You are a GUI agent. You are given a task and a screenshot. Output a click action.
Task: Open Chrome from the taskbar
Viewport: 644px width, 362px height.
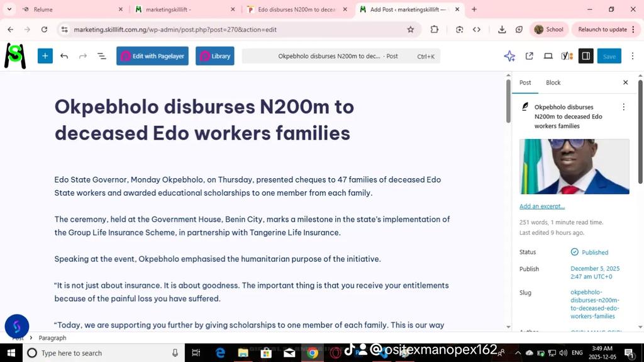(312, 353)
